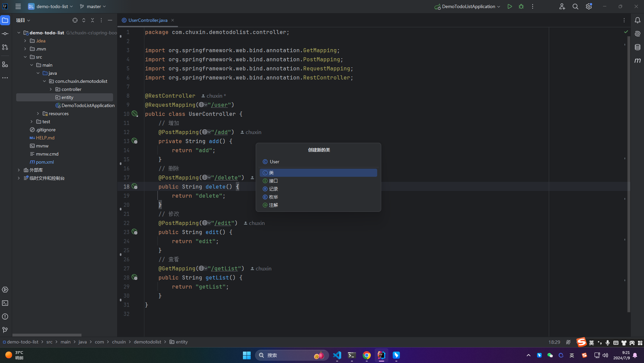Screen dimensions: 644x363
Task: Open run configuration dropdown
Action: coord(467,6)
